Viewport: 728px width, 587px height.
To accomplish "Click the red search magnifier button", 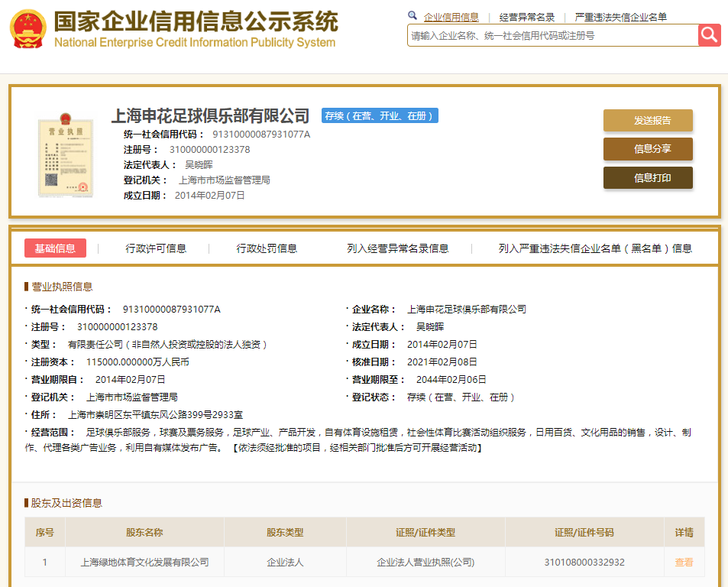I will click(710, 35).
